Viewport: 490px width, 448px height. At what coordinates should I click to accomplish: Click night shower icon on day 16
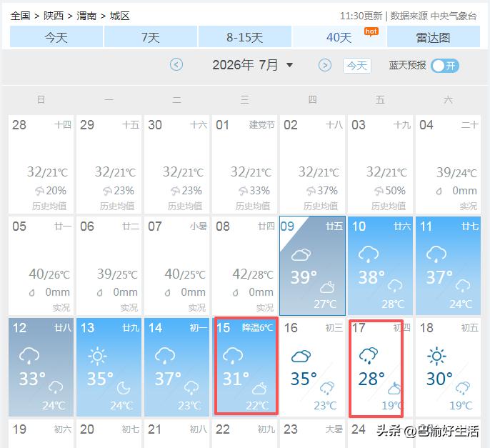pos(327,388)
